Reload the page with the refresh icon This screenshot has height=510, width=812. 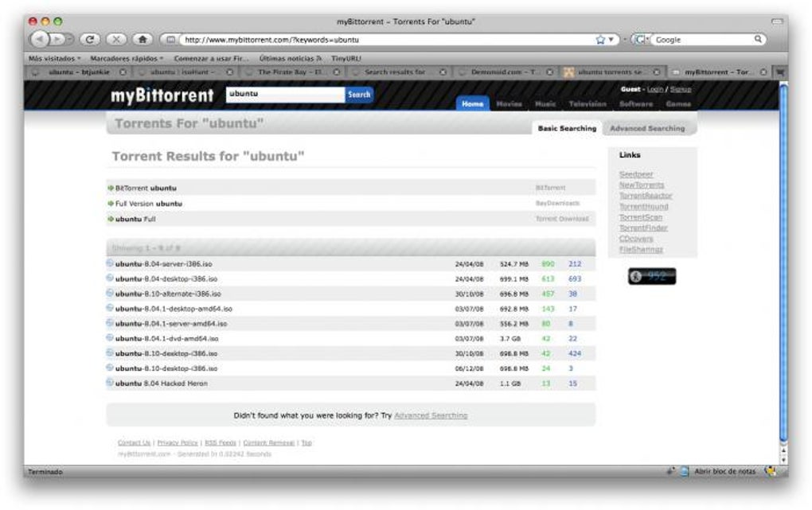pyautogui.click(x=90, y=39)
